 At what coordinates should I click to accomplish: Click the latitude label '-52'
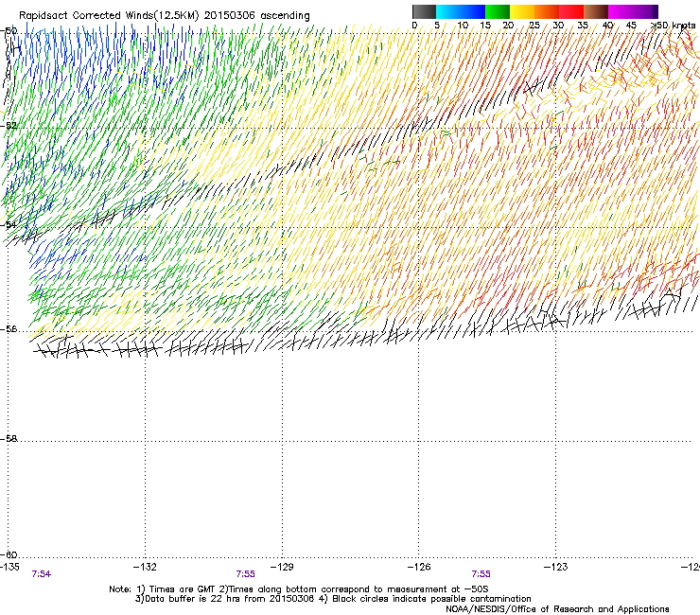tap(9, 126)
